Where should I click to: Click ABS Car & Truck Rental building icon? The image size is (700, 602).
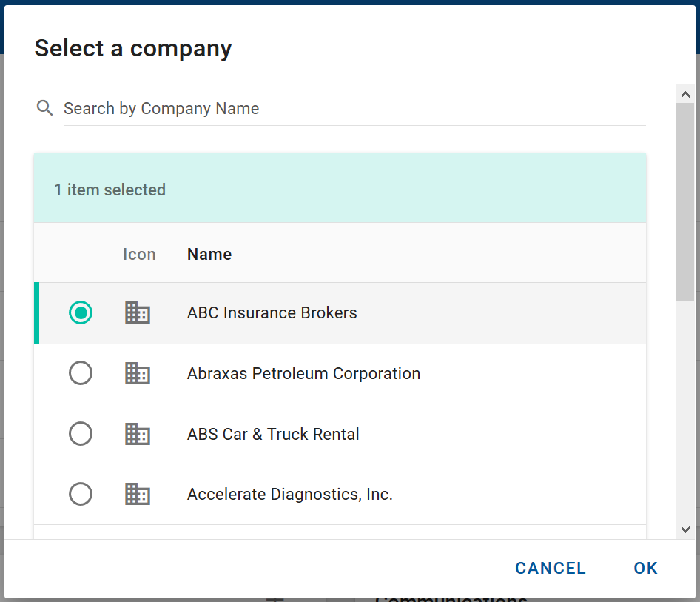point(138,434)
